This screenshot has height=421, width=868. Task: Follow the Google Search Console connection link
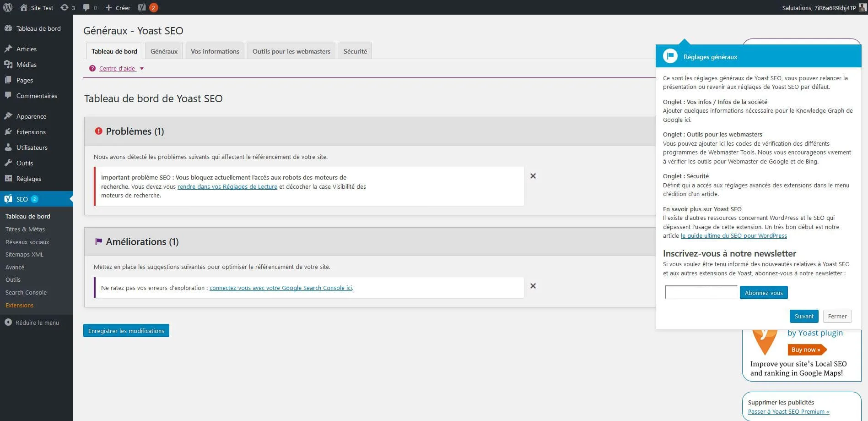(x=281, y=288)
